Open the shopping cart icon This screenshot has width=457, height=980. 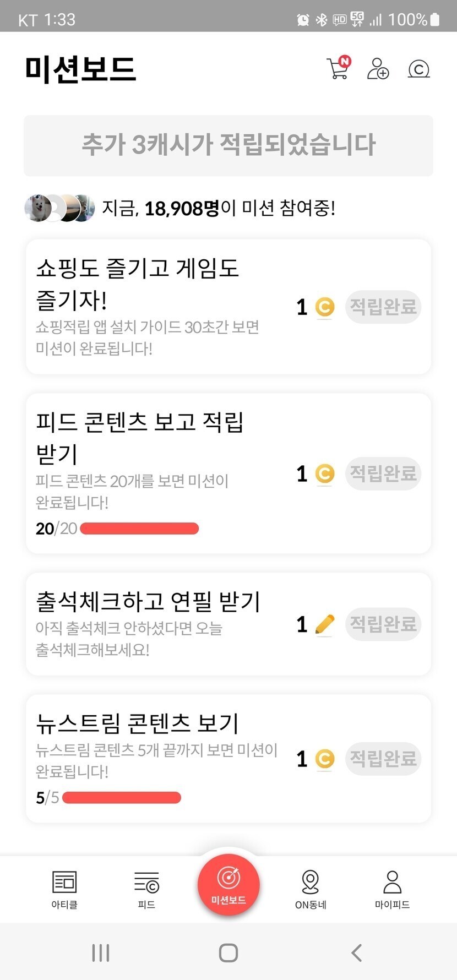[338, 69]
